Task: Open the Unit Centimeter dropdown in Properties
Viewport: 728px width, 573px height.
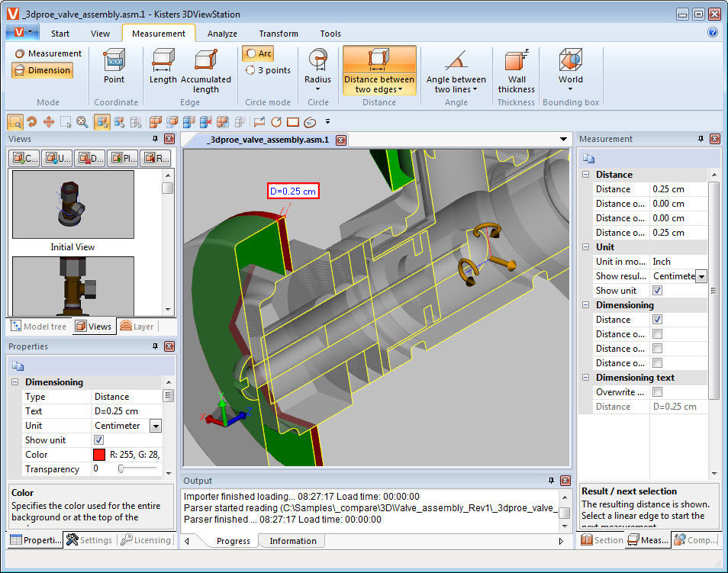Action: (x=156, y=426)
